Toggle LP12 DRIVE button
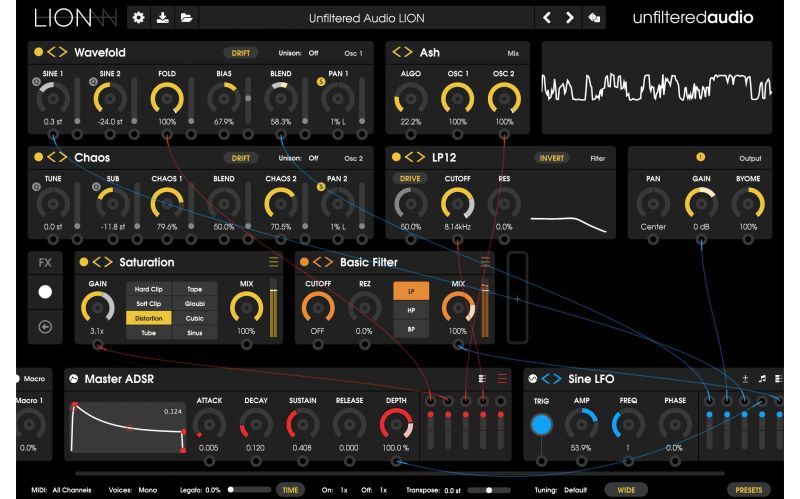This screenshot has width=800, height=499. click(x=410, y=179)
